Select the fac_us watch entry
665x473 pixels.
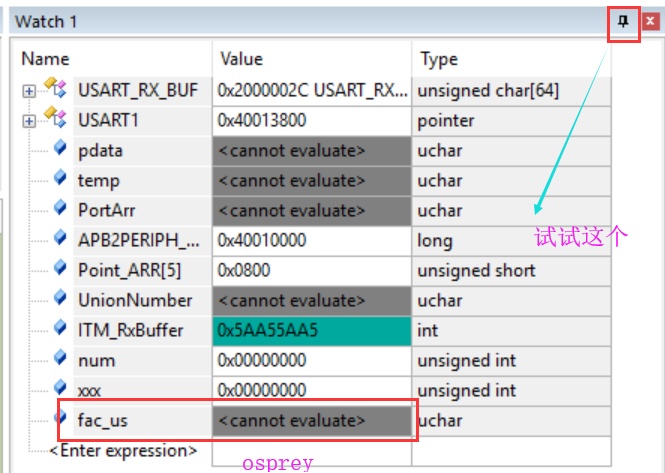[x=142, y=421]
